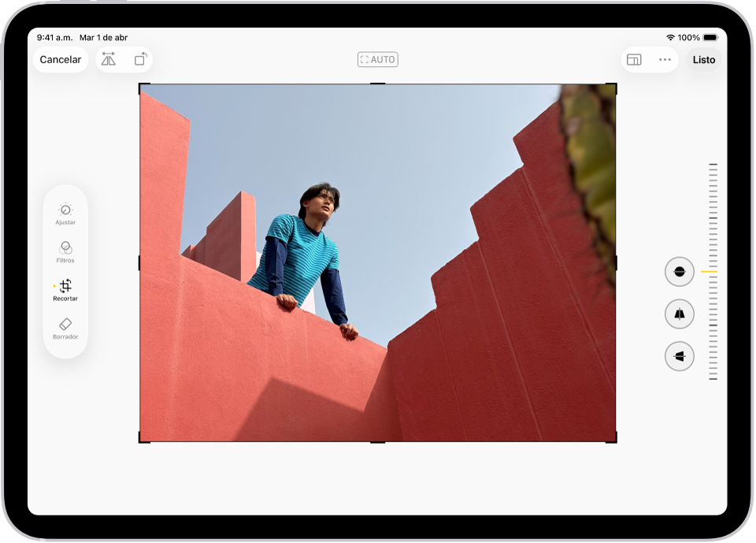This screenshot has width=756, height=543.
Task: Expand automatic crop suggestions via AUTO
Action: coord(377,59)
